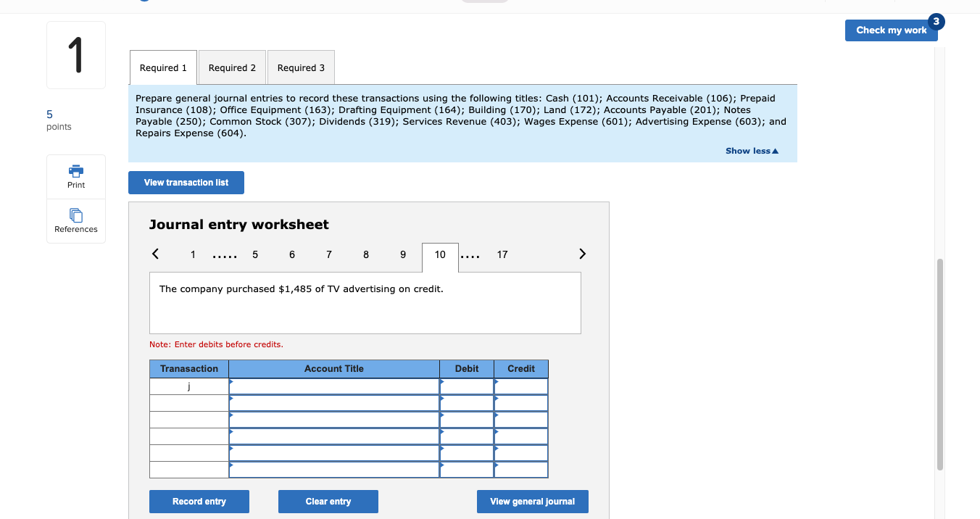Select journal entry page 8
980x519 pixels.
[366, 254]
